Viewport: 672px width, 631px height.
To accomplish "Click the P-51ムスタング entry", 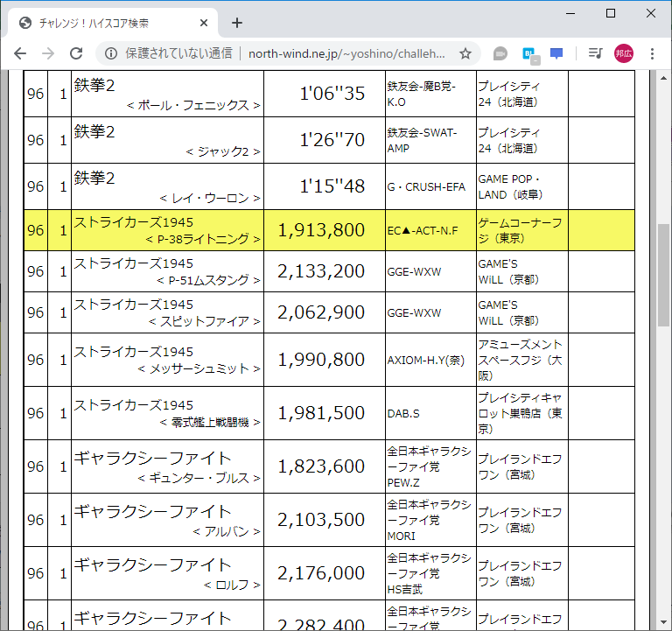I will (208, 280).
